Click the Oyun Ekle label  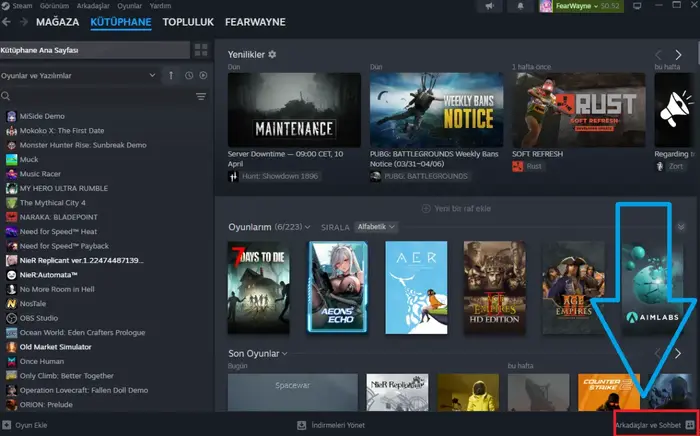click(31, 425)
